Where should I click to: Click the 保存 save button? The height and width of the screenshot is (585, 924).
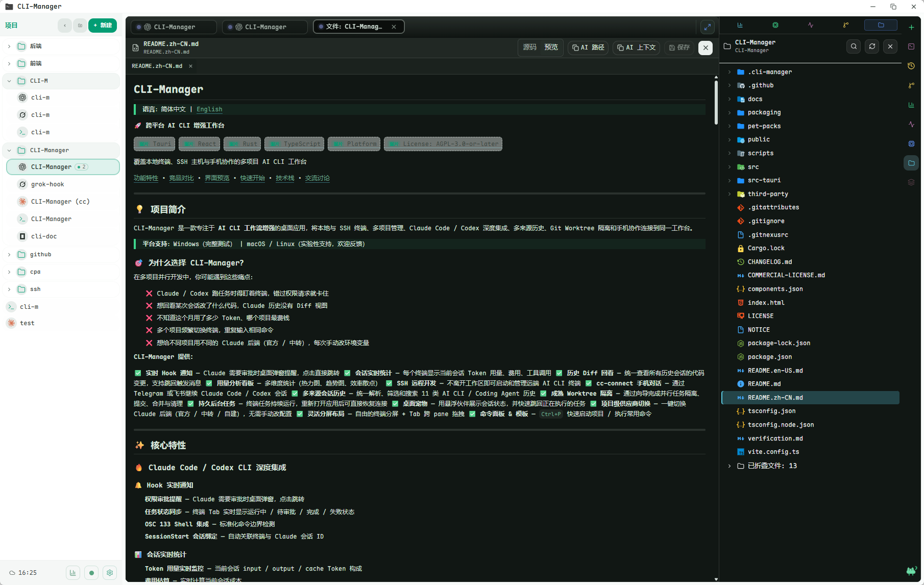click(679, 47)
